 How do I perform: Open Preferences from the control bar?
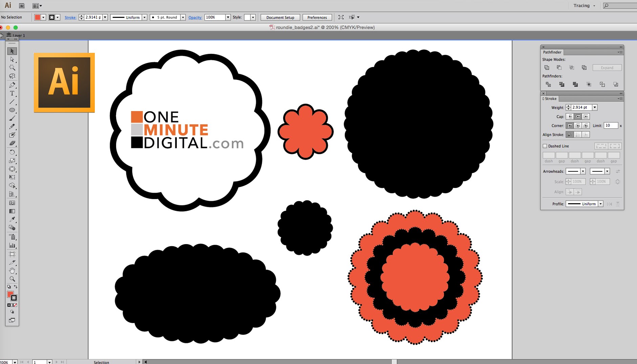317,17
